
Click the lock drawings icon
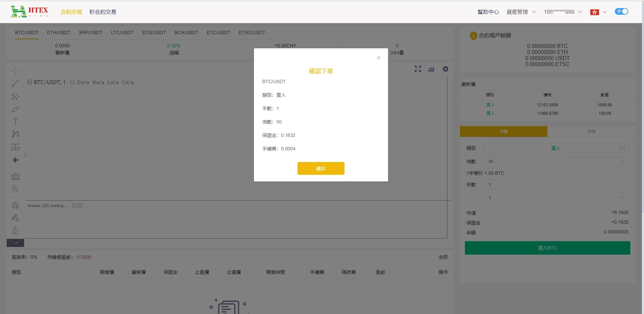[15, 231]
